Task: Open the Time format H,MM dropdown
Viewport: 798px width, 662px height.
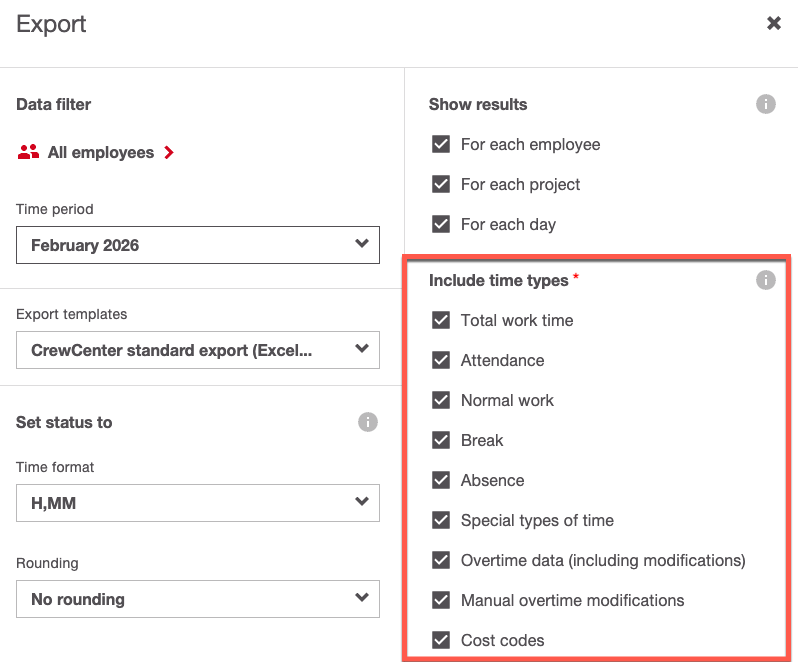Action: pyautogui.click(x=197, y=503)
